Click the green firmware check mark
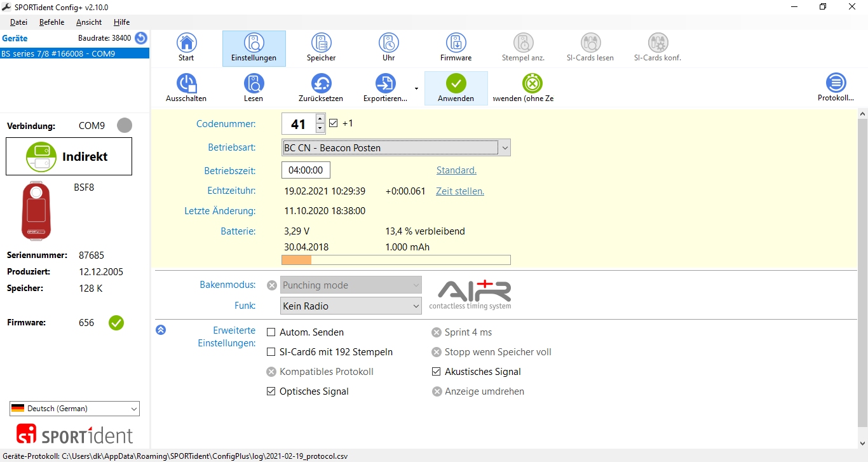 pos(116,323)
